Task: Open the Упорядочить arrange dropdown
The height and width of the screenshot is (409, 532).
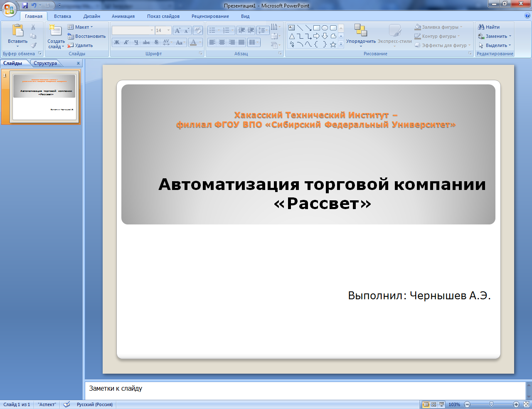Action: (x=361, y=36)
